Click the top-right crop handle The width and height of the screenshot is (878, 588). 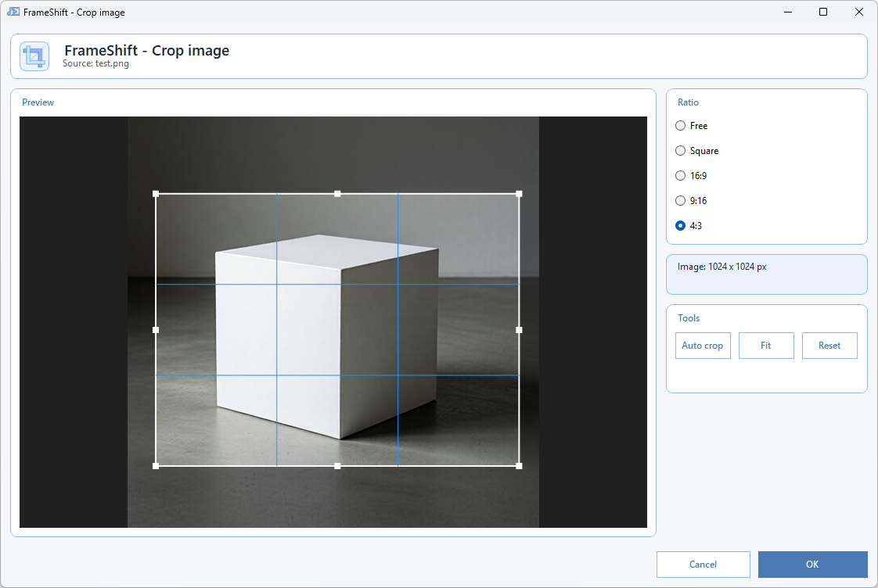pyautogui.click(x=519, y=194)
